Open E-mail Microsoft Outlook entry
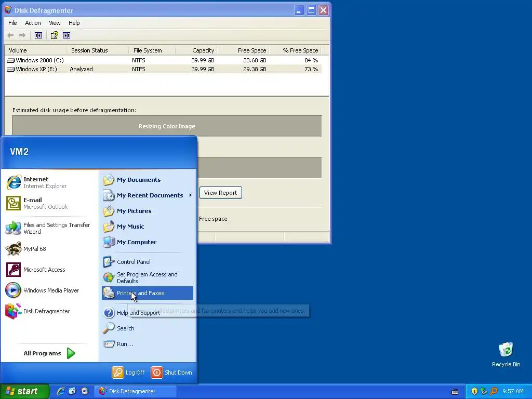Image resolution: width=532 pixels, height=399 pixels. click(x=49, y=203)
